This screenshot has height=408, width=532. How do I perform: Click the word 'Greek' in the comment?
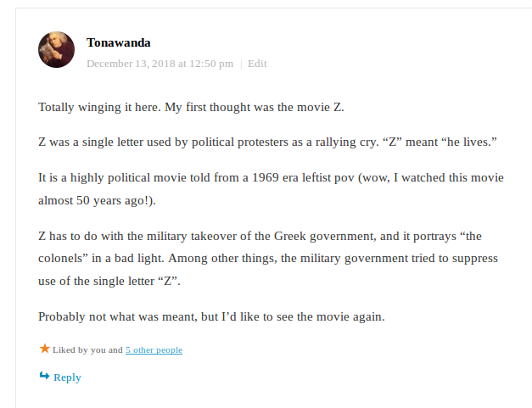(289, 236)
